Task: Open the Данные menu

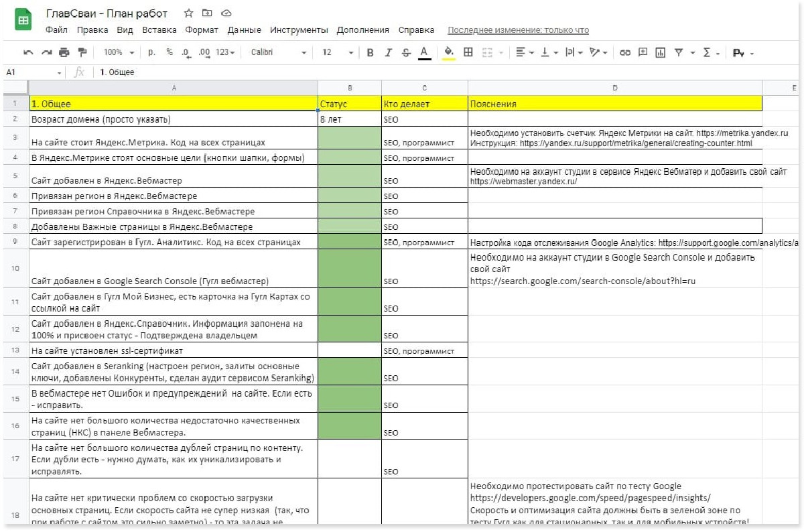Action: pos(244,30)
